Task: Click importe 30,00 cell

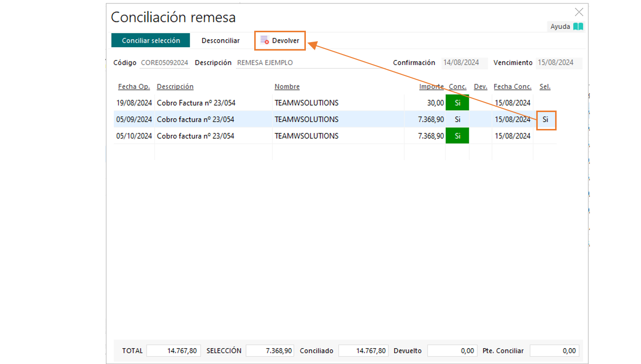Action: 425,103
